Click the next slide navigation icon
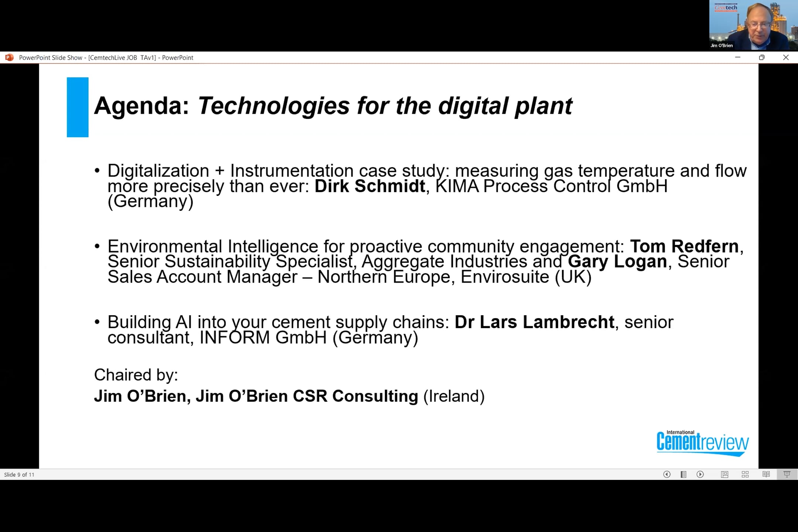798x532 pixels. [x=700, y=474]
